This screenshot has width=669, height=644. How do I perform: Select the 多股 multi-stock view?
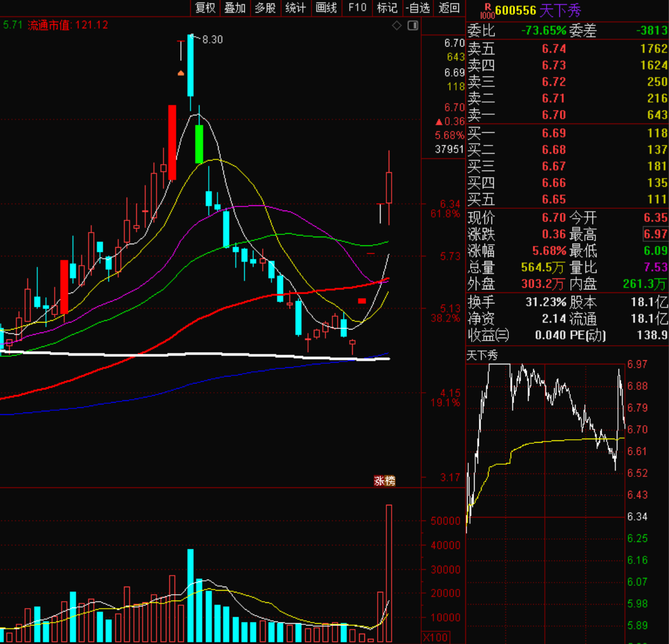(265, 8)
